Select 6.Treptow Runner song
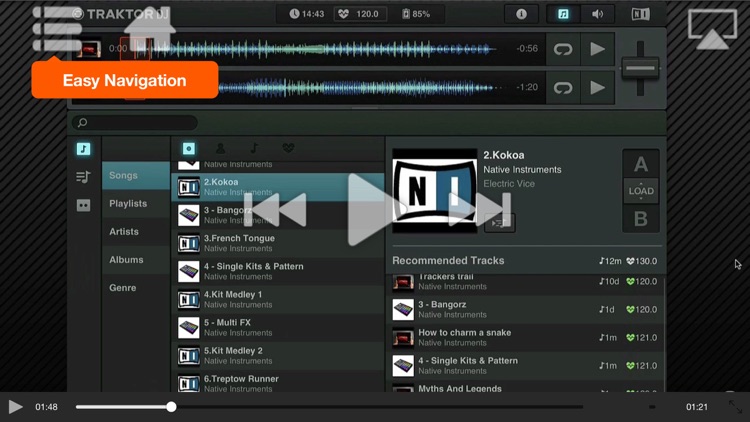This screenshot has width=750, height=422. pos(277,381)
